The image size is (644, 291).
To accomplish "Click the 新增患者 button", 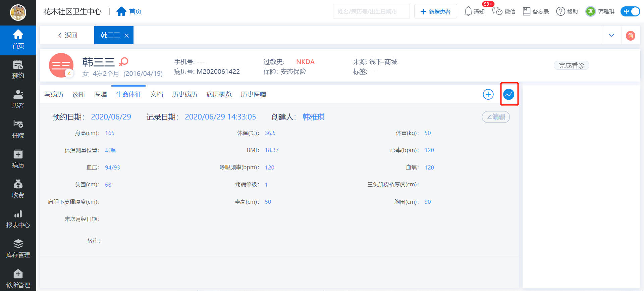I will 435,11.
